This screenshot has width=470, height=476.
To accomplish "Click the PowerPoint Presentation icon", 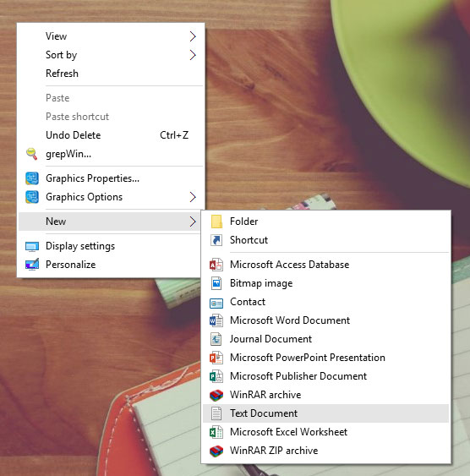I will pos(216,358).
